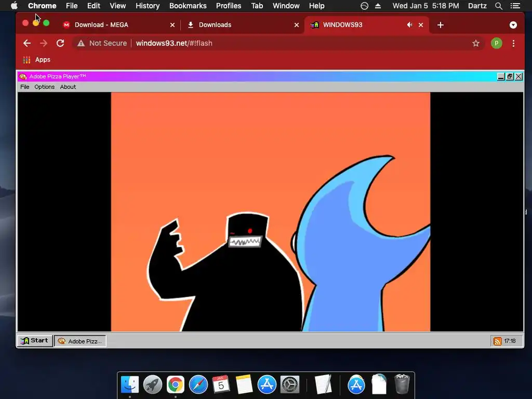Click the RSS feed tray icon
Screen dimensions: 532x399
coord(497,341)
